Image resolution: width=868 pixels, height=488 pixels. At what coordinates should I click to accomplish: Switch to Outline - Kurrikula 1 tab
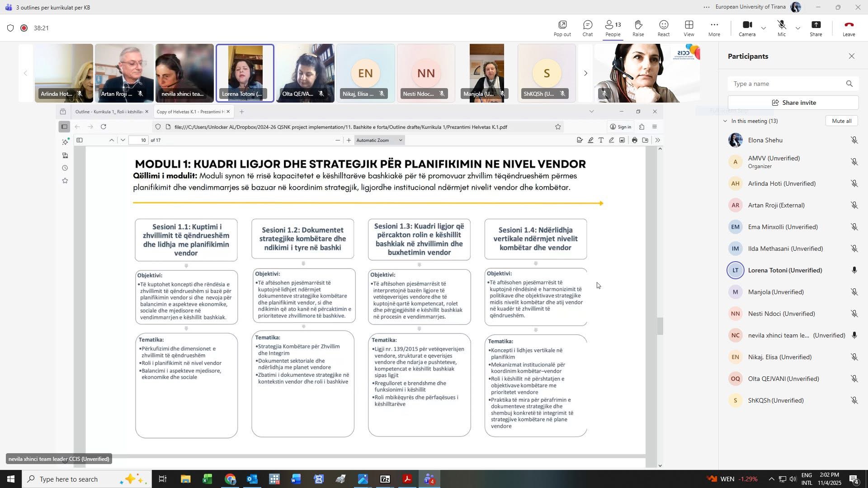(108, 112)
